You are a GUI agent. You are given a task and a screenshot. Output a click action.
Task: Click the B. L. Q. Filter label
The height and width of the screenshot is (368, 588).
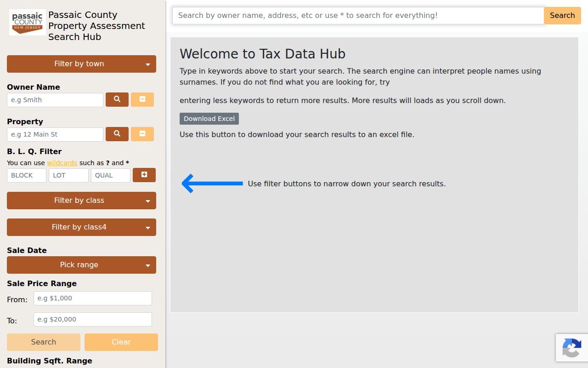click(x=34, y=151)
